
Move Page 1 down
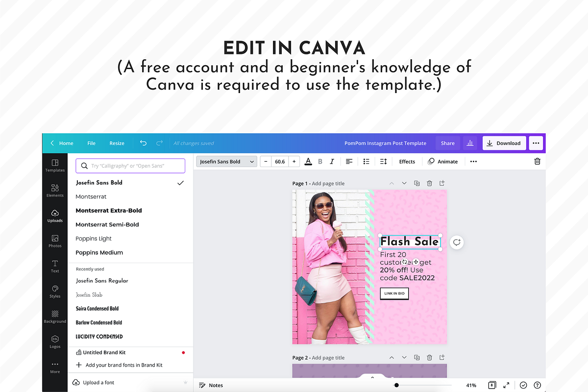point(404,183)
